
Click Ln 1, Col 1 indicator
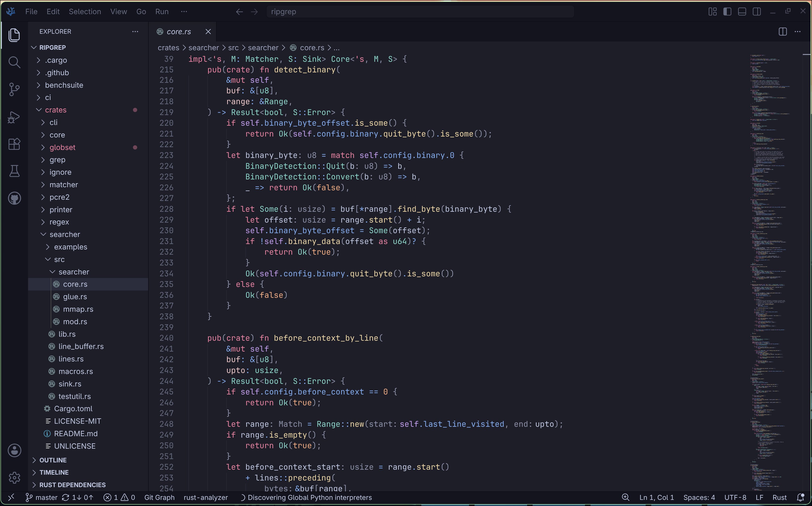pos(656,497)
